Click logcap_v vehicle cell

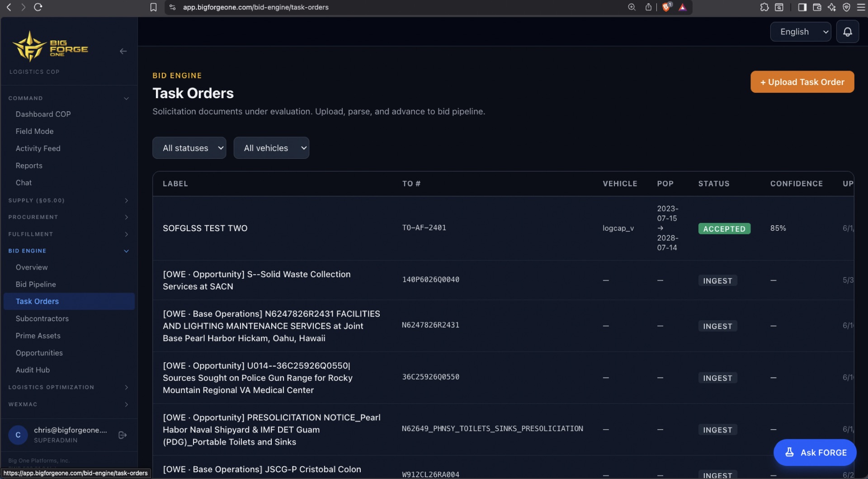coord(618,228)
